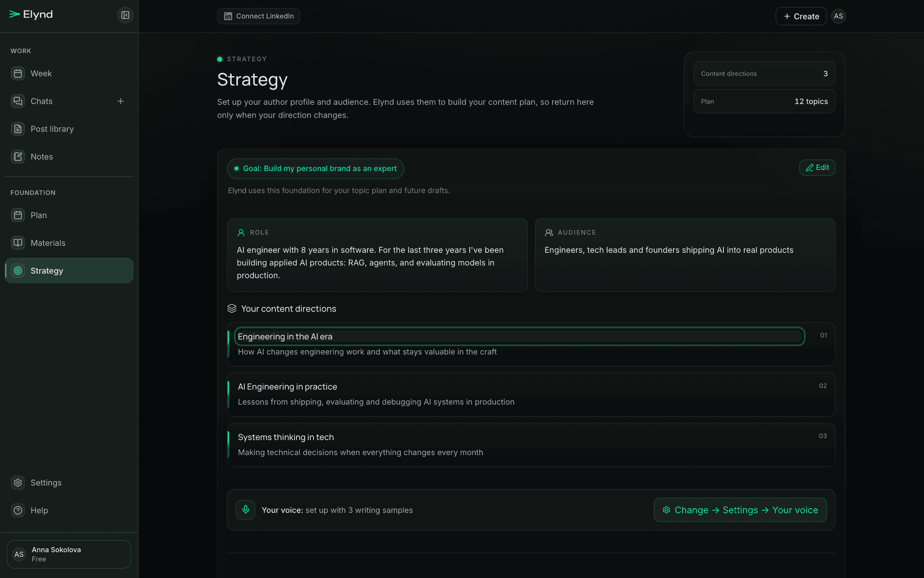The image size is (924, 578).
Task: Select the AI Engineering in practice direction
Action: pos(531,394)
